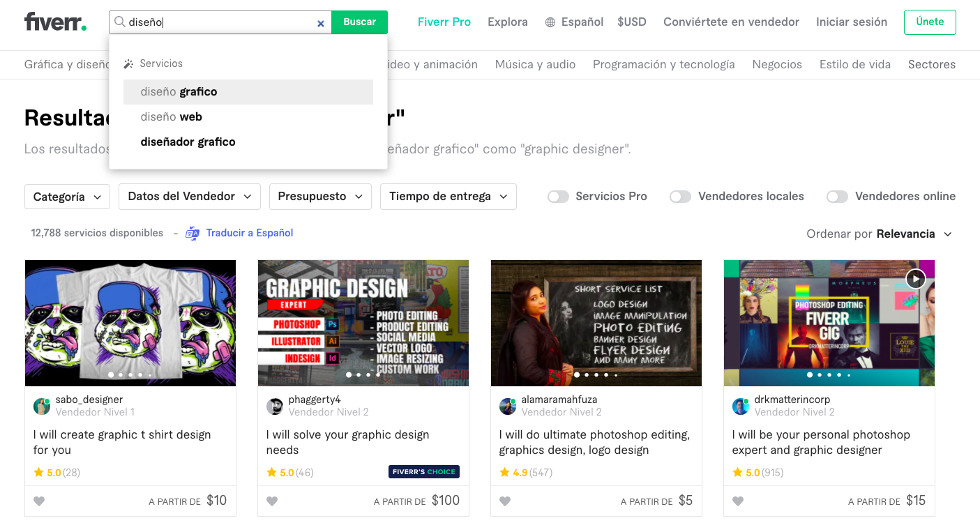Image resolution: width=980 pixels, height=532 pixels.
Task: Play the video on drkmatterincorp's gig
Action: 915,278
